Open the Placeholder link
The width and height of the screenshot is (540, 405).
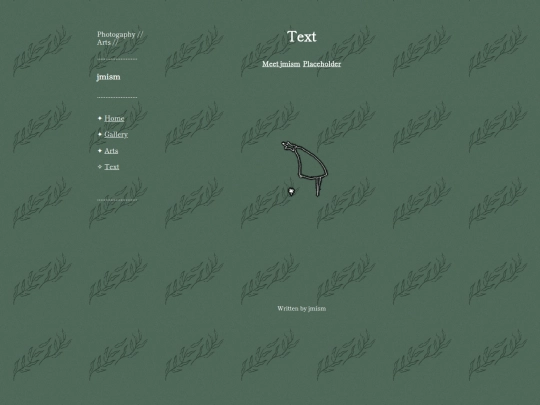(322, 64)
